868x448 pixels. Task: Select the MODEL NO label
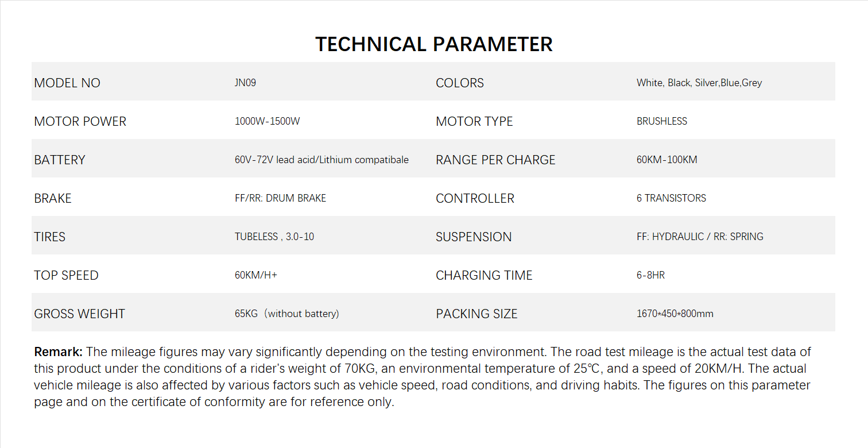67,83
